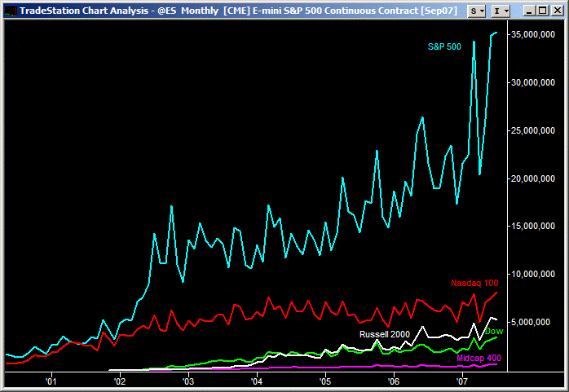The height and width of the screenshot is (392, 569).
Task: Click the window title text TradeStation Chart Analysis
Action: 84,11
